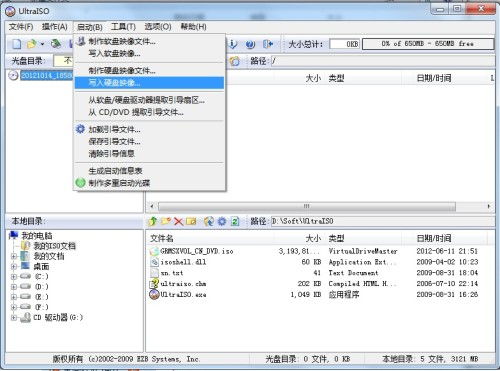
Task: Click the folder properties icon after the red X
Action: pos(191,221)
